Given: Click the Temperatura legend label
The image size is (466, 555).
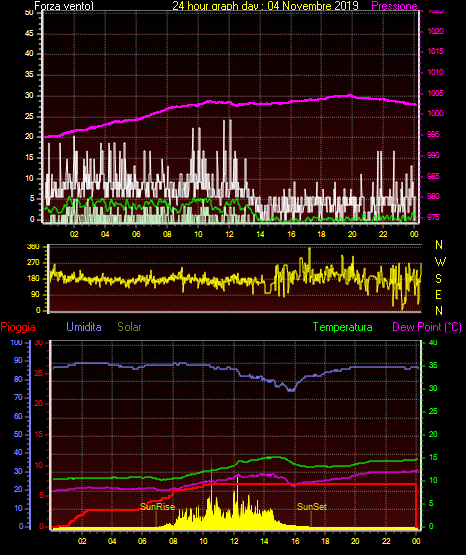Looking at the screenshot, I should click(x=343, y=327).
